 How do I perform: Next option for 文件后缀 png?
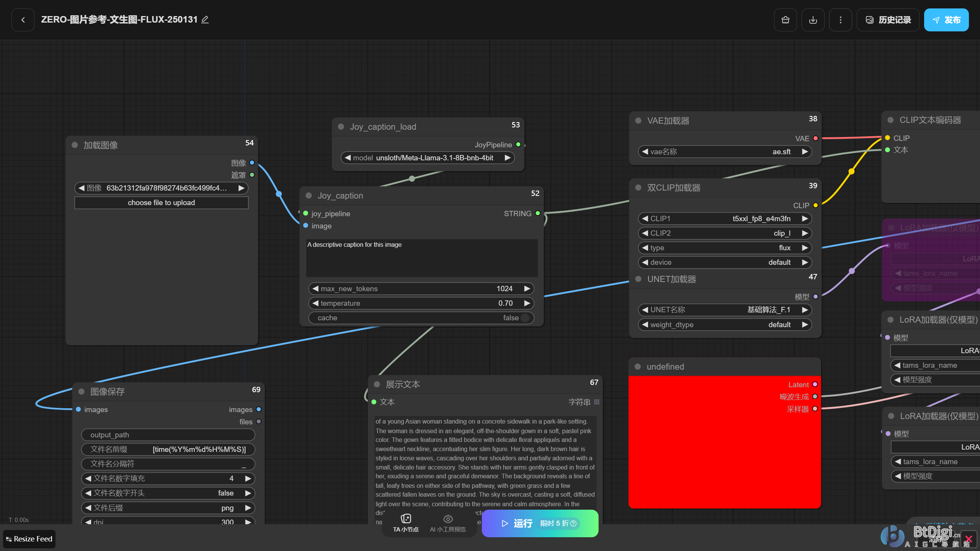pyautogui.click(x=248, y=508)
